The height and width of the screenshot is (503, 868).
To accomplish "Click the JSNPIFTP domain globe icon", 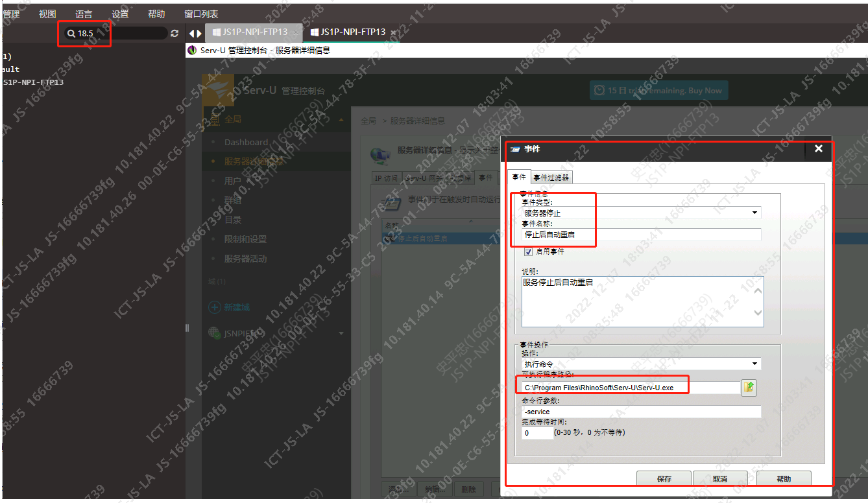I will click(x=214, y=333).
